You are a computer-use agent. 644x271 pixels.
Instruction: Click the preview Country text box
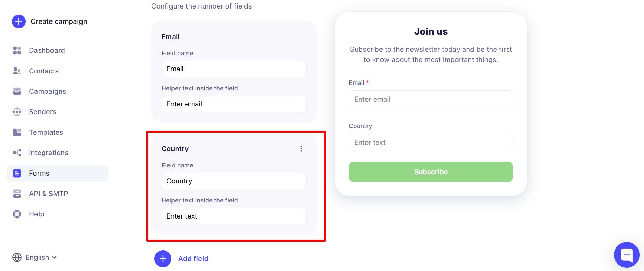coord(431,142)
